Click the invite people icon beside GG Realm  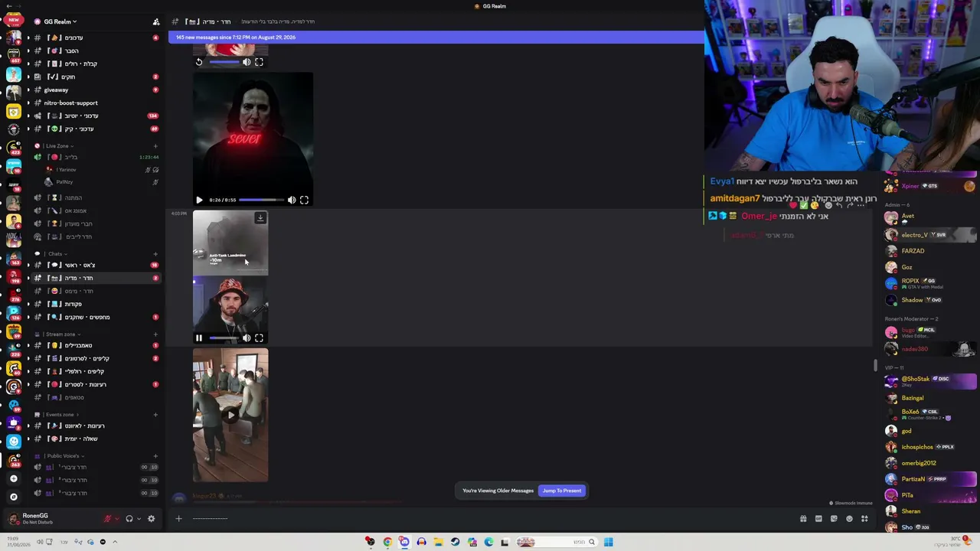coord(156,21)
